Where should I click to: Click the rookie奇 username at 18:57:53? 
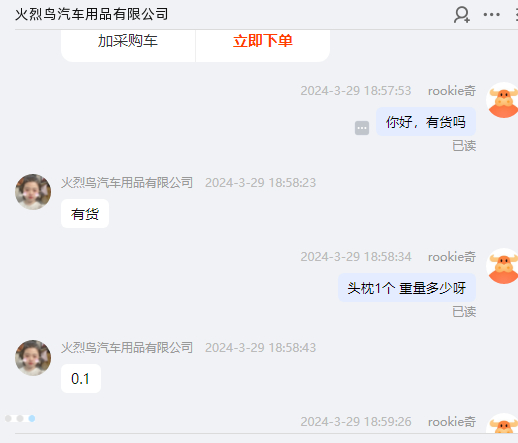click(452, 91)
